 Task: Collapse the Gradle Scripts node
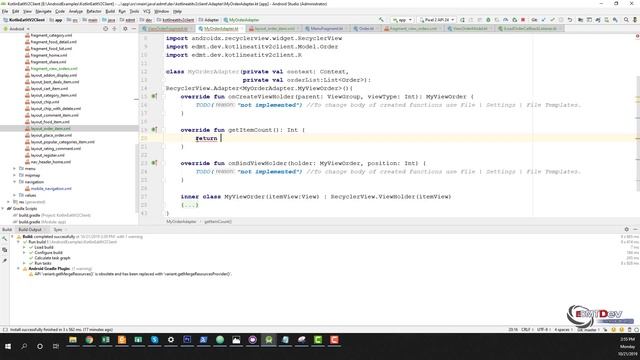(x=3, y=209)
